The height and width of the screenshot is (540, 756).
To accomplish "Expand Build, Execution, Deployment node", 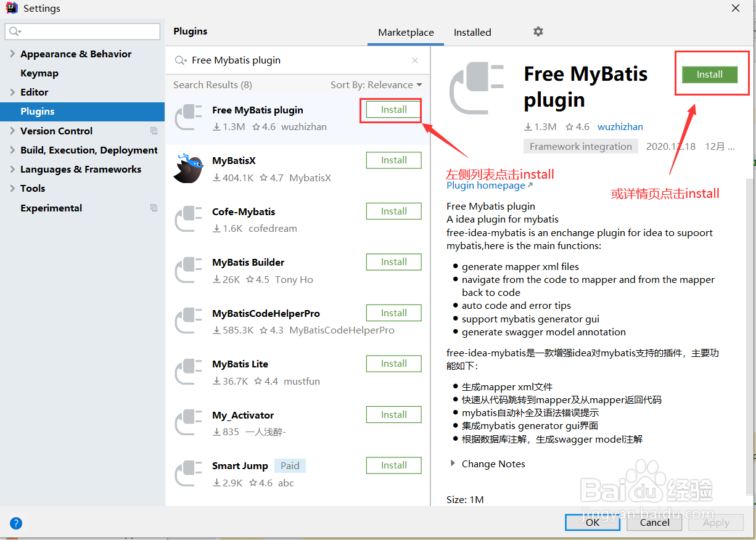I will click(12, 150).
